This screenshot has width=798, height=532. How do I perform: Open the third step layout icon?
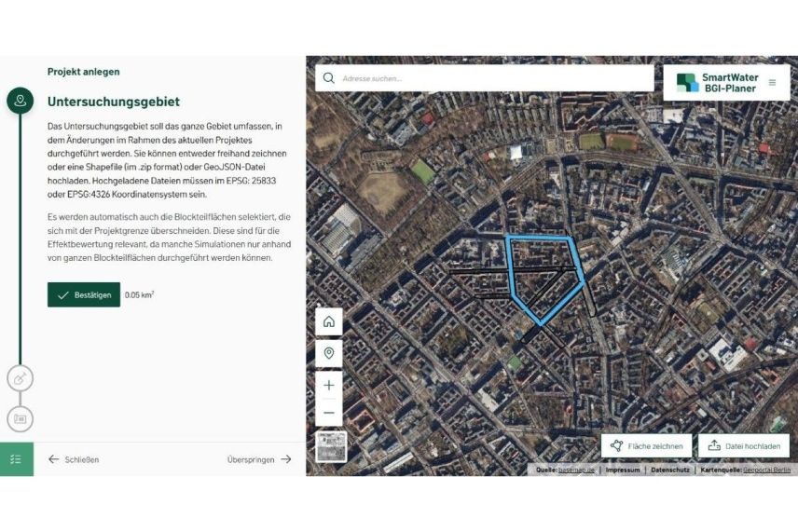coord(20,418)
